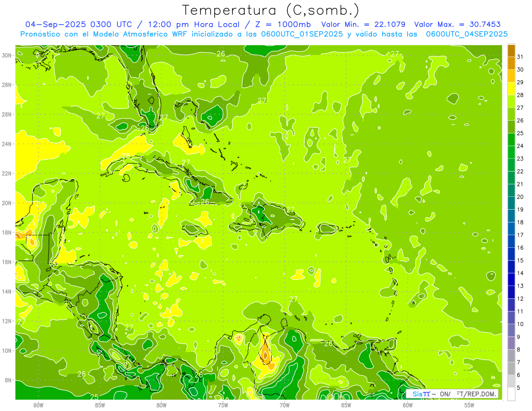Click the '0600UTC_04SEP2025' valid-until time
Image resolution: width=532 pixels, height=411 pixels.
tap(467, 34)
